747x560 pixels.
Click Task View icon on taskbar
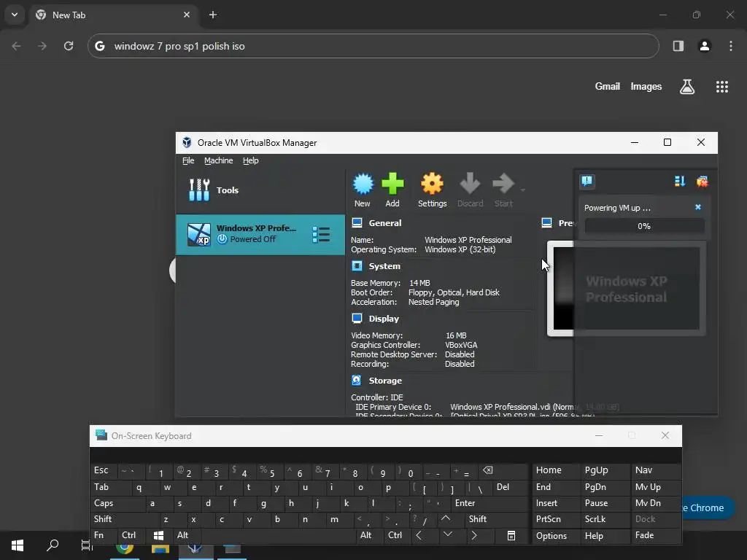pos(86,545)
